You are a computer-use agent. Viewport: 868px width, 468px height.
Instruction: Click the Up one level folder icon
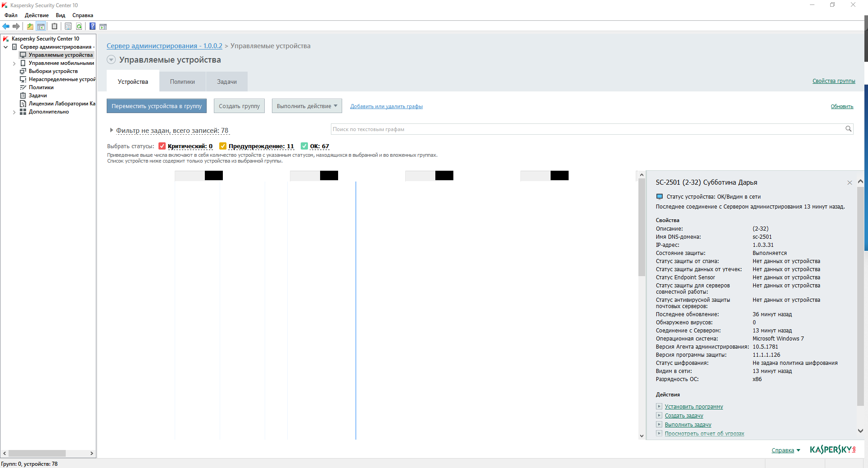pyautogui.click(x=30, y=26)
